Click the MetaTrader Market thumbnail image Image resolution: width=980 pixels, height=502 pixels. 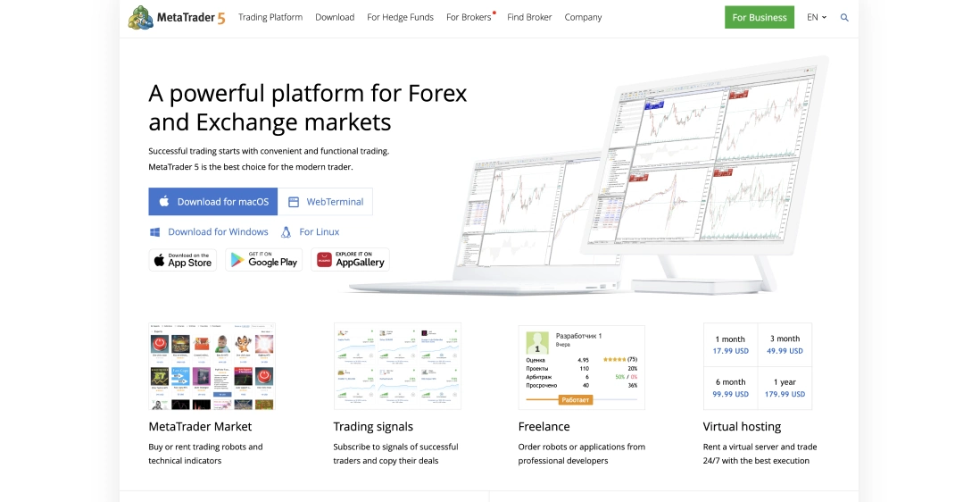212,366
